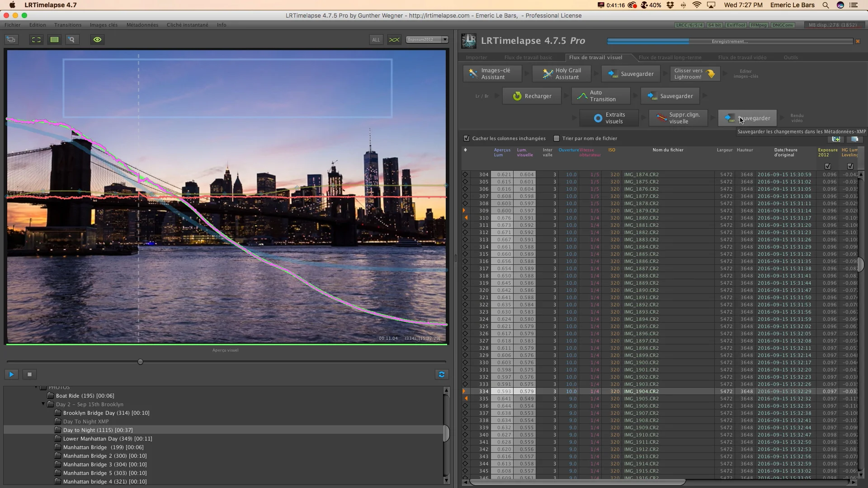Select Brooklyn Bridge Day (314) folder
This screenshot has width=868, height=488.
(106, 413)
